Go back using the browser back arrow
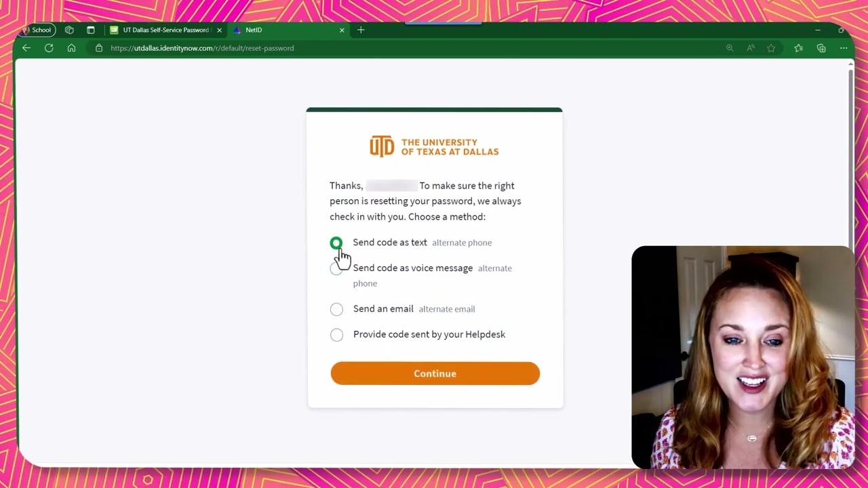The width and height of the screenshot is (868, 488). [x=26, y=48]
